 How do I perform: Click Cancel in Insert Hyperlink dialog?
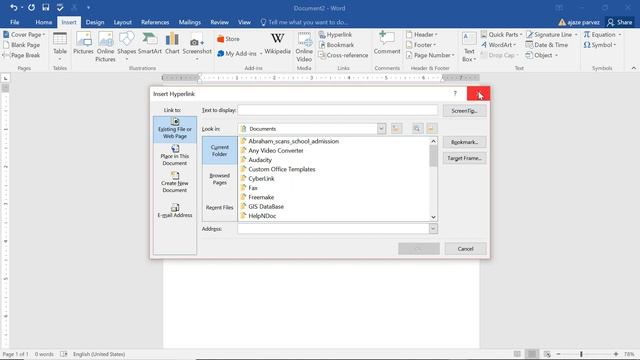coord(465,249)
